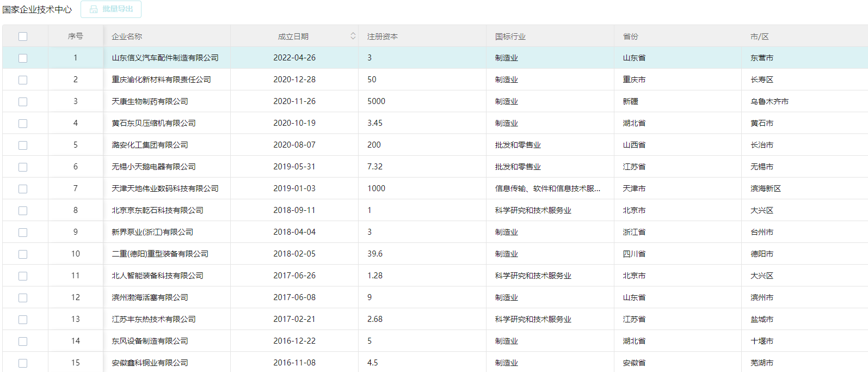Image resolution: width=868 pixels, height=372 pixels.
Task: Select the checkbox for 天康生物制药有限公司
Action: [x=23, y=102]
